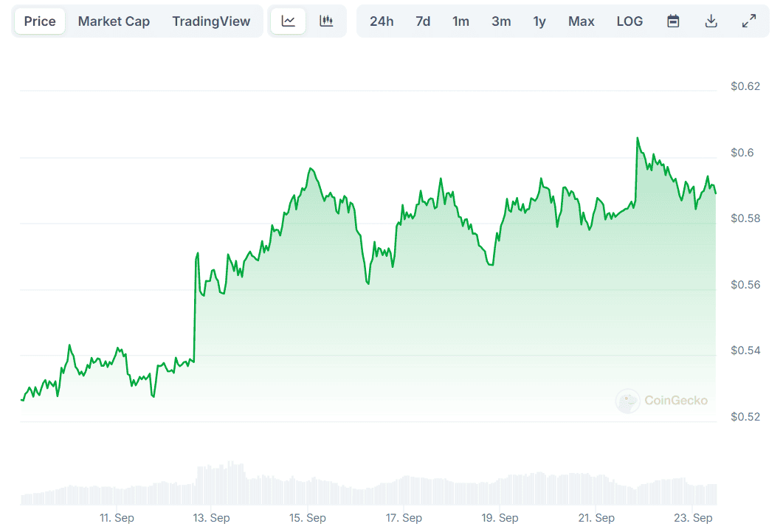Screen dimensions: 783x532
Task: Choose the 3m time range
Action: click(x=501, y=21)
